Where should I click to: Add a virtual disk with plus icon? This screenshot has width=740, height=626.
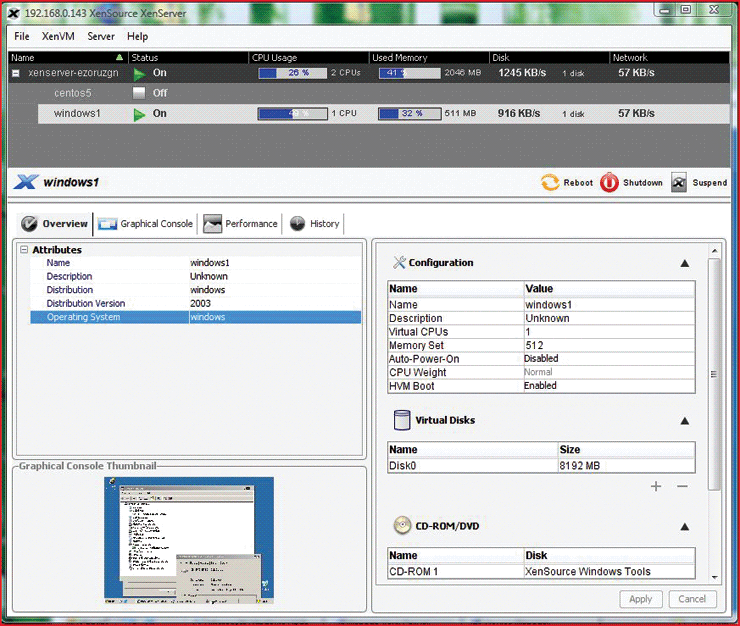[x=656, y=486]
